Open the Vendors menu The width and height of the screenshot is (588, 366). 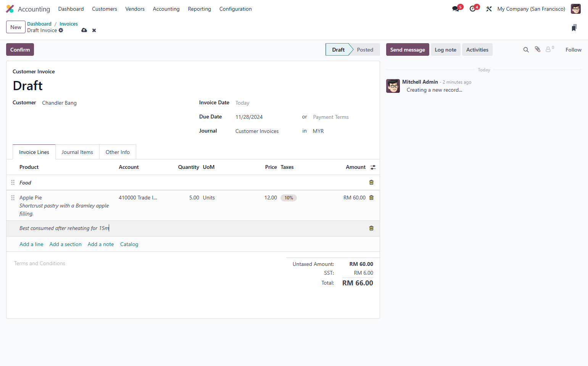(x=135, y=9)
